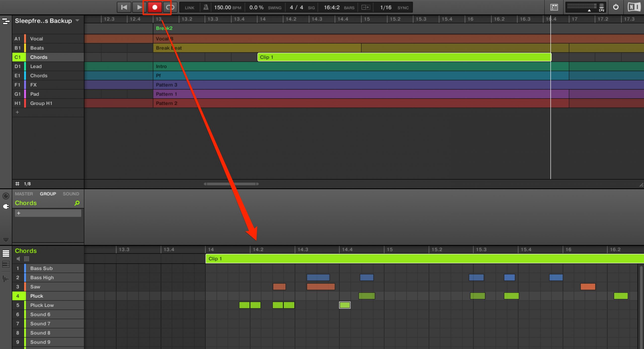Image resolution: width=644 pixels, height=349 pixels.
Task: Click the Record button in transport
Action: click(154, 7)
